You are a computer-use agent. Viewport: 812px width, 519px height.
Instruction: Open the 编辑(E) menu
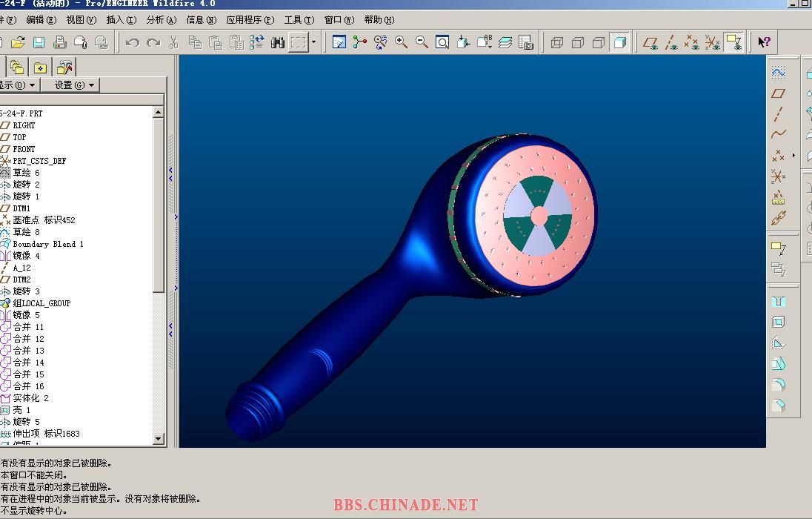(41, 20)
